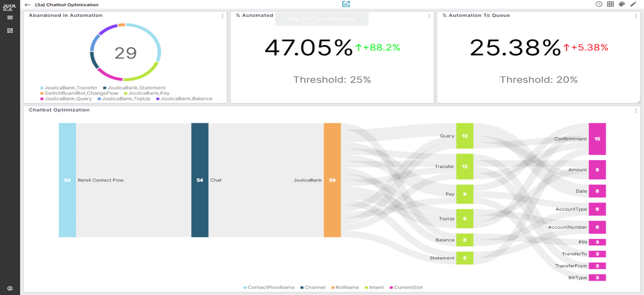Viewport: 644px width, 295px height.
Task: Click the ContactFlowName color swatch in Sankey legend
Action: point(245,288)
